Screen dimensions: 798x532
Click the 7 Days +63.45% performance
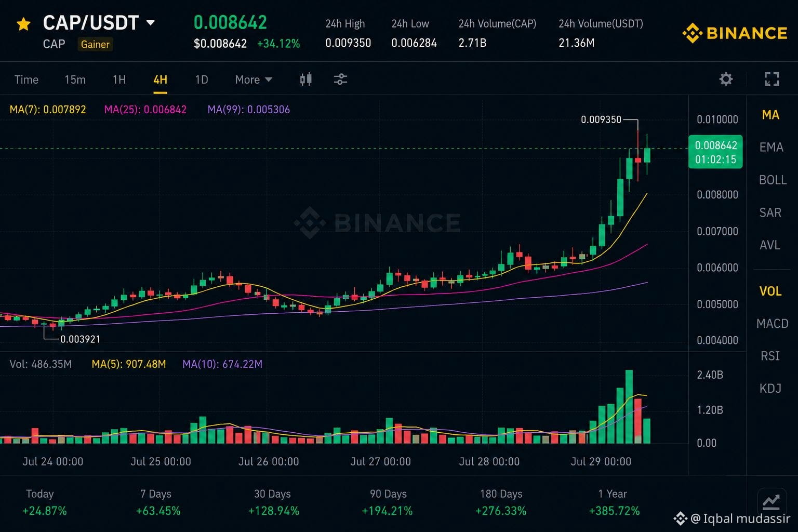(158, 502)
